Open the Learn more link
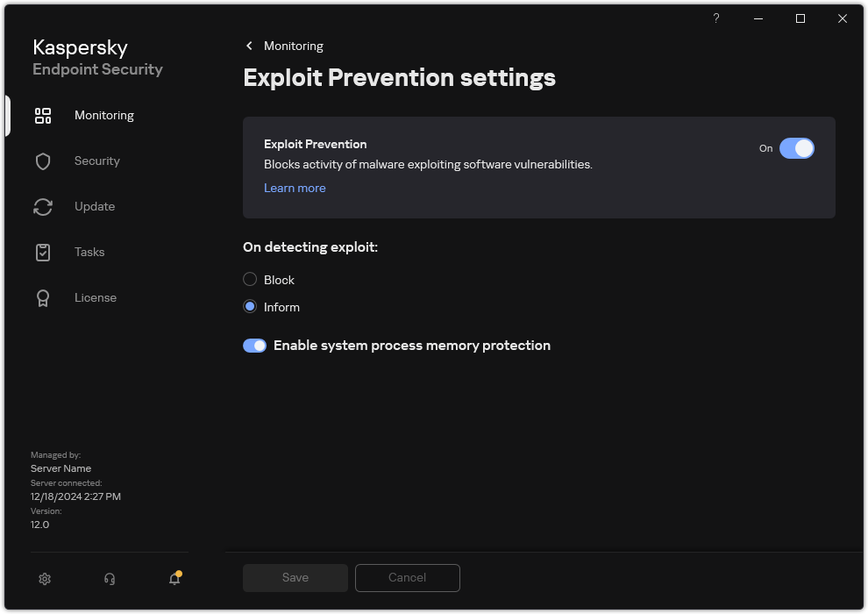The height and width of the screenshot is (614, 868). click(x=295, y=188)
